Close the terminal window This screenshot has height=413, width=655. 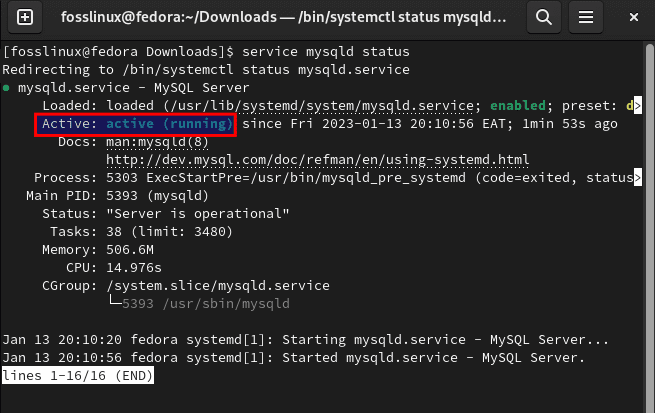point(634,17)
